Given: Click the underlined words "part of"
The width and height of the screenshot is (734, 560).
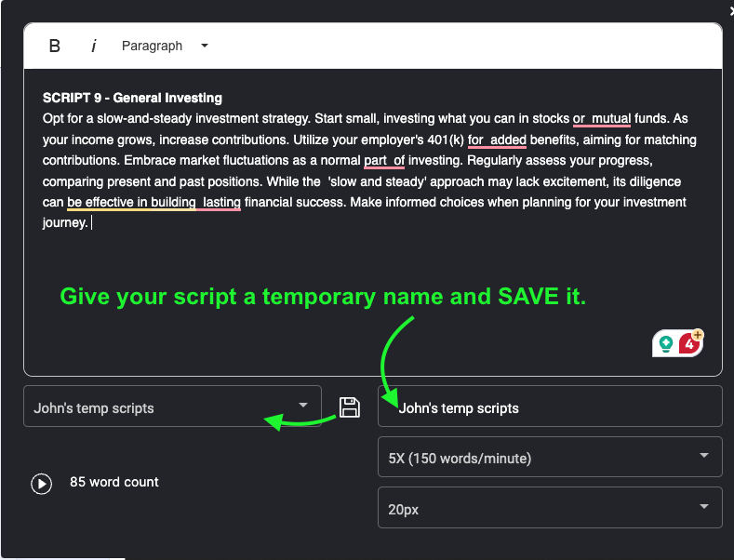Looking at the screenshot, I should [x=384, y=161].
